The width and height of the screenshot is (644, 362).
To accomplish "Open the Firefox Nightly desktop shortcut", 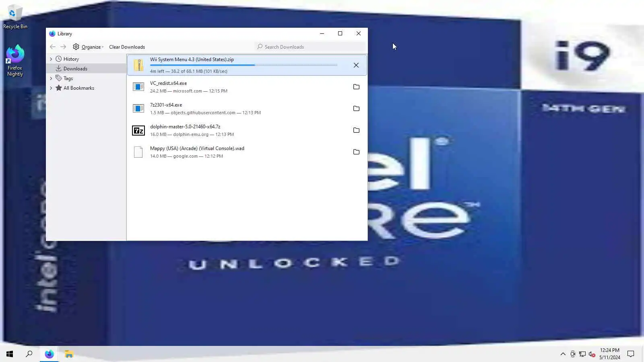I will click(x=15, y=61).
